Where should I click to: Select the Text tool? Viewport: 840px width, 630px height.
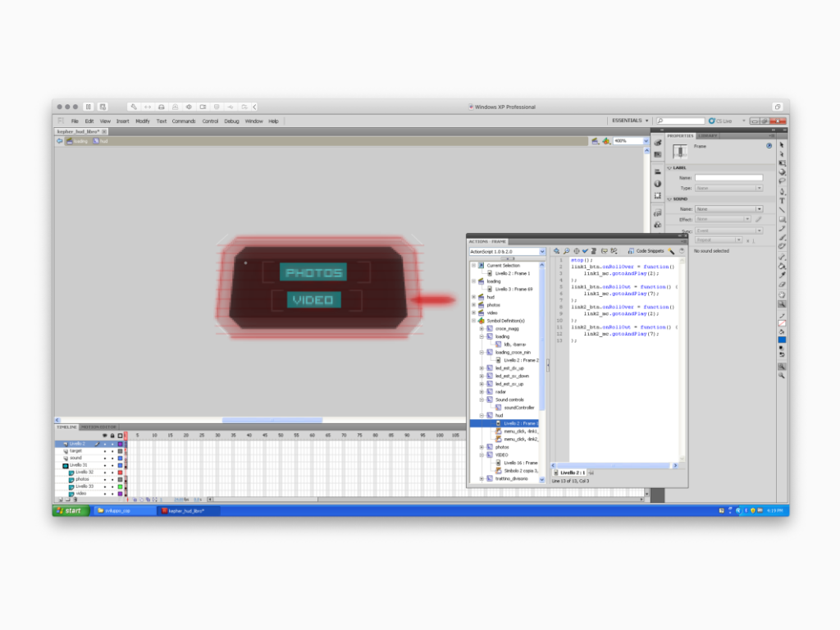click(x=782, y=200)
